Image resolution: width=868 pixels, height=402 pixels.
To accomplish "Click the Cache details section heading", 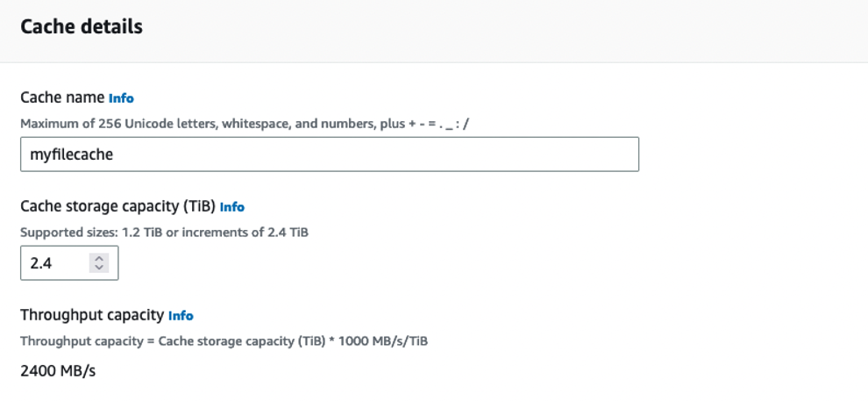I will coord(82,26).
